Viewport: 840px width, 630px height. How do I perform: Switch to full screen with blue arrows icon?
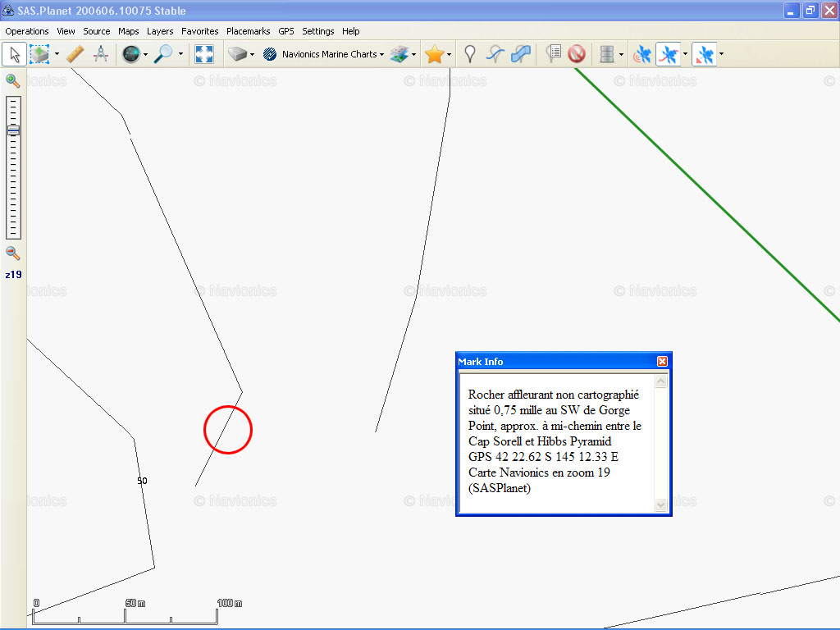click(x=204, y=54)
